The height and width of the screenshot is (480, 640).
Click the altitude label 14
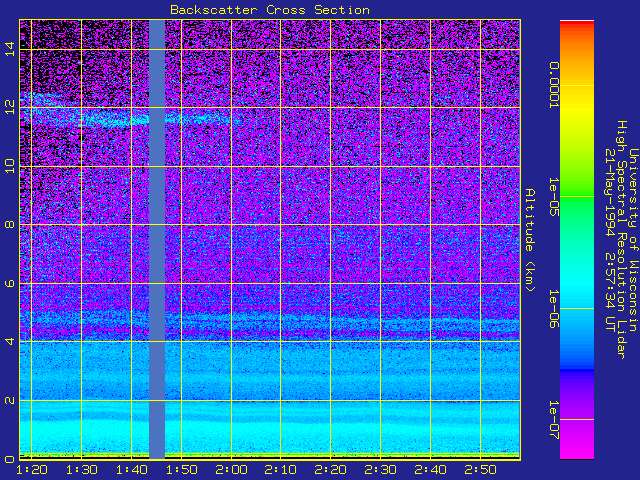(x=10, y=49)
